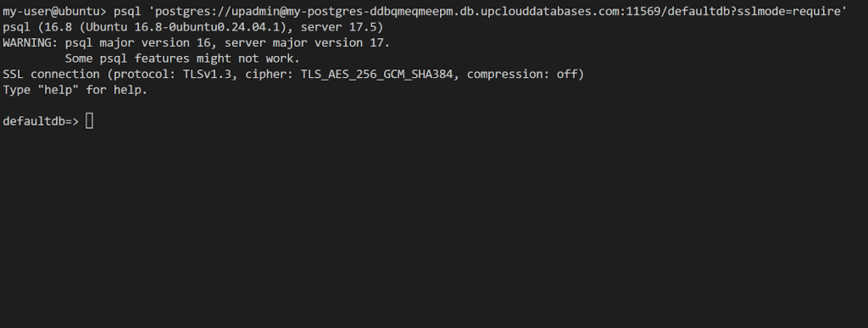This screenshot has width=868, height=328.
Task: Click the psql command word after the shell prompt
Action: coord(127,11)
